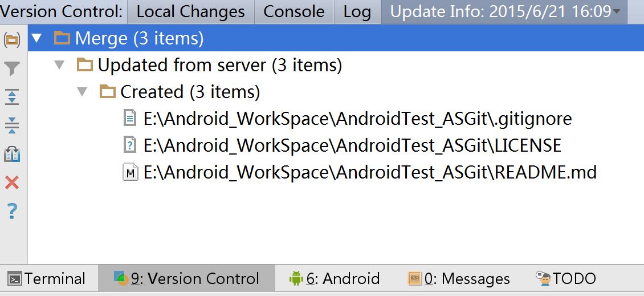Click the Collapse All icon
This screenshot has height=296, width=644.
(12, 125)
